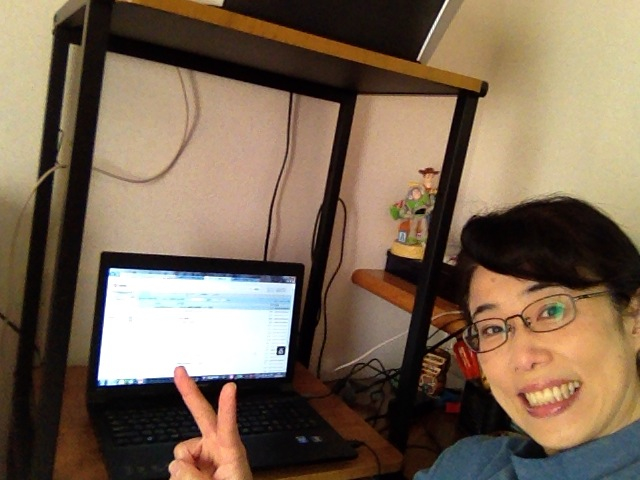Open the first pinned taskbar icon beside Start
This screenshot has width=640, height=480.
(x=111, y=380)
